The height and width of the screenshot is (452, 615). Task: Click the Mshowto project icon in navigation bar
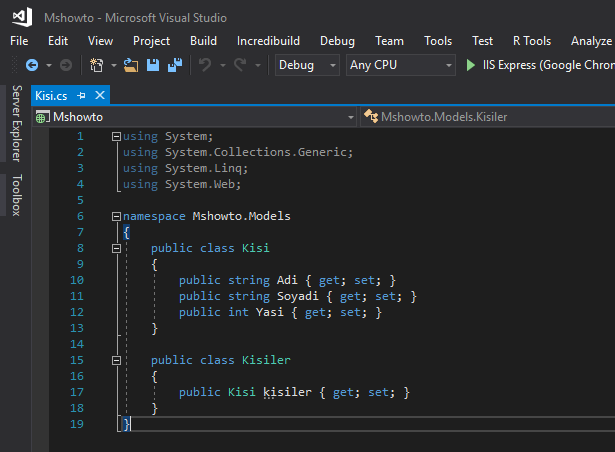click(x=42, y=117)
